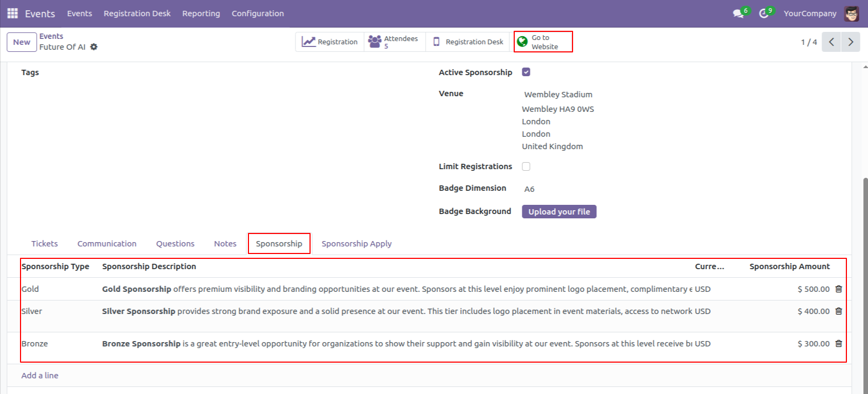The image size is (868, 394).
Task: Upload a Badge Background file
Action: [x=559, y=211]
